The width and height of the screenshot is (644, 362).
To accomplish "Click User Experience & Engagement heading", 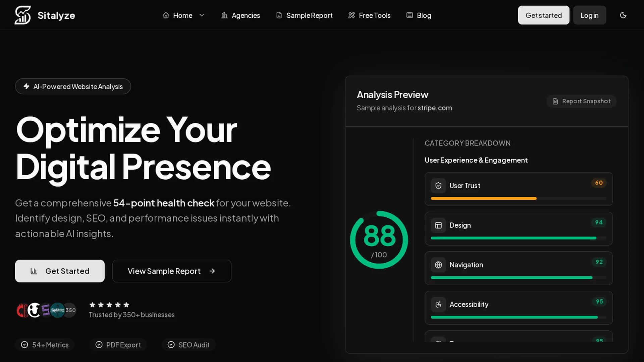I will pyautogui.click(x=476, y=160).
